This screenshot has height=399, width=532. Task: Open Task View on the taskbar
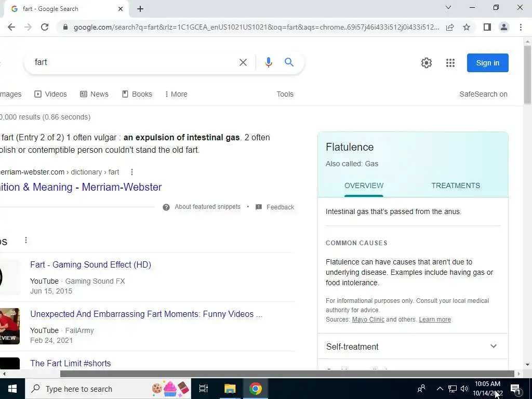204,389
